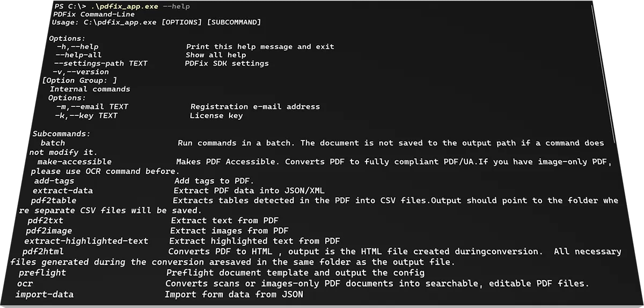The image size is (644, 308).
Task: Click the batch subcommand name
Action: (53, 143)
